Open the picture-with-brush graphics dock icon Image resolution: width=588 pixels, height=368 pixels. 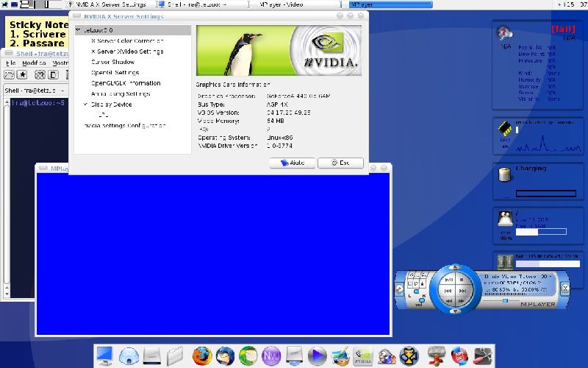pos(341,356)
